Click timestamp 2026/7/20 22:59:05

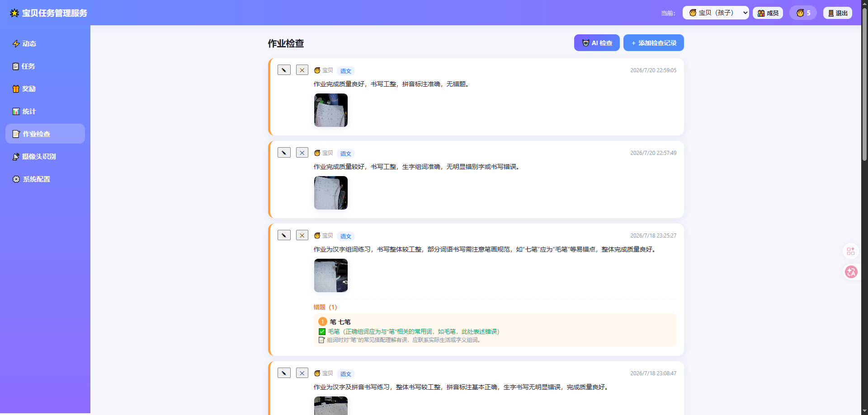pos(653,70)
